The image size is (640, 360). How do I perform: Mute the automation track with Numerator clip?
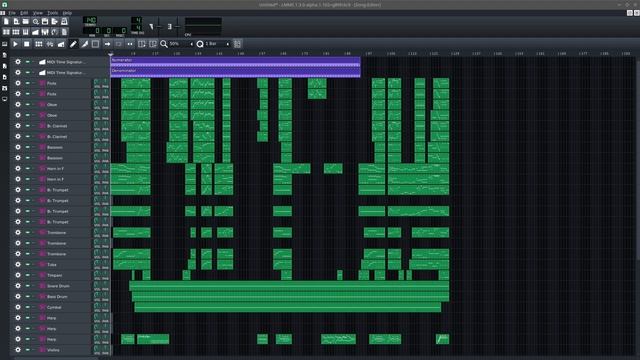[27, 62]
